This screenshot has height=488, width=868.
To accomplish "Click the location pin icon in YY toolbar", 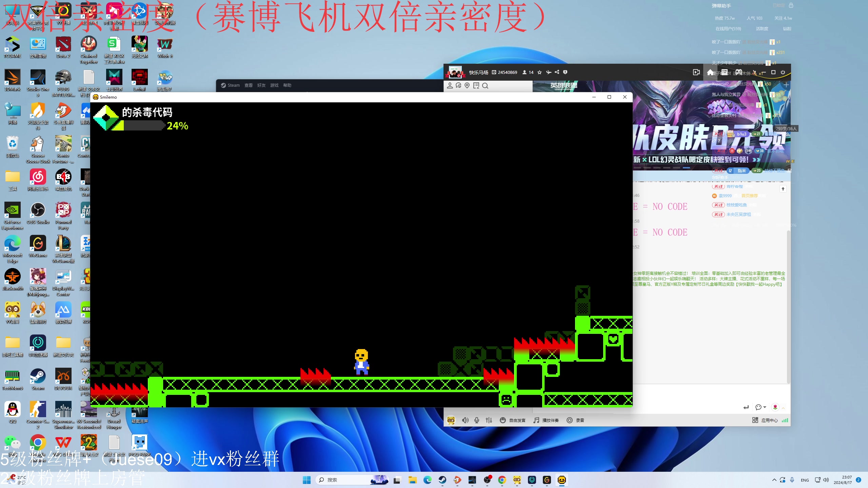I will tap(467, 85).
